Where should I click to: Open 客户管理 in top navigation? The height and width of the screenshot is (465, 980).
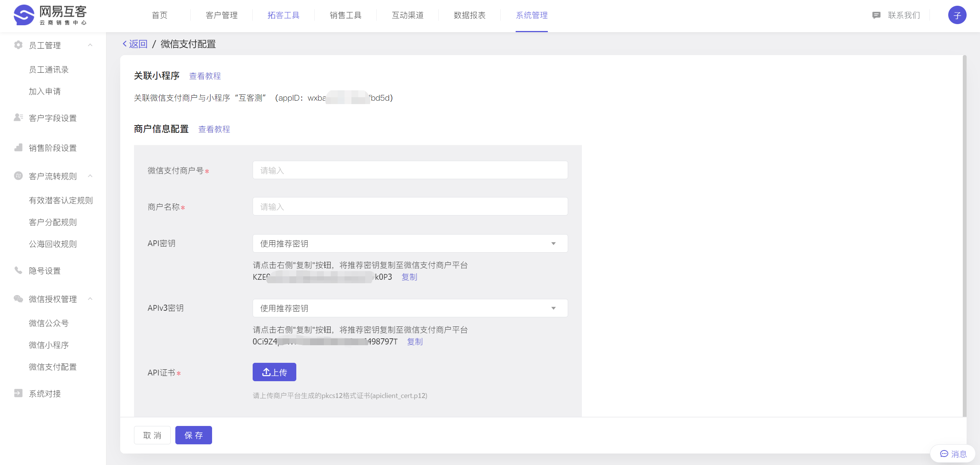point(222,15)
